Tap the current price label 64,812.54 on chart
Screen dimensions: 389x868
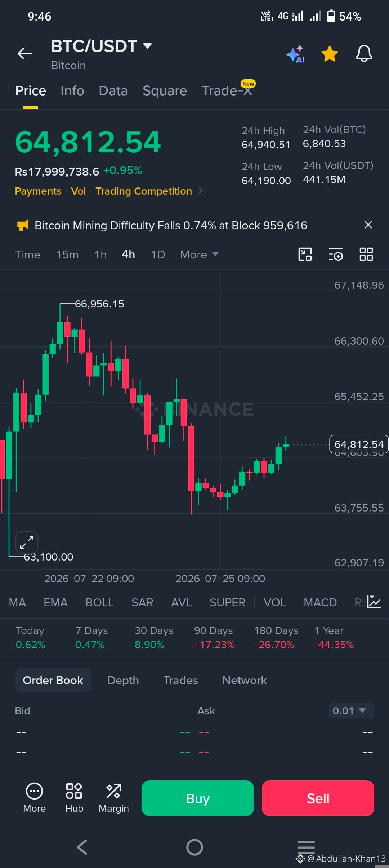tap(359, 444)
